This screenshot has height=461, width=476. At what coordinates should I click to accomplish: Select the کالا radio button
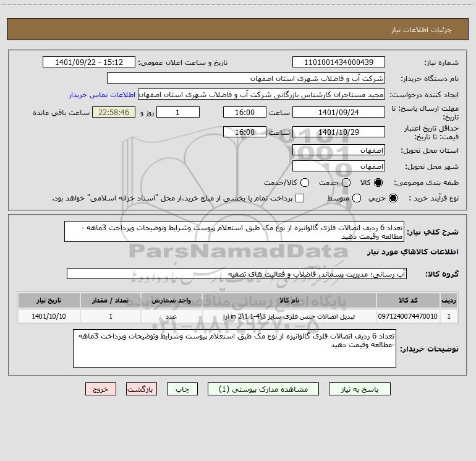pos(378,183)
